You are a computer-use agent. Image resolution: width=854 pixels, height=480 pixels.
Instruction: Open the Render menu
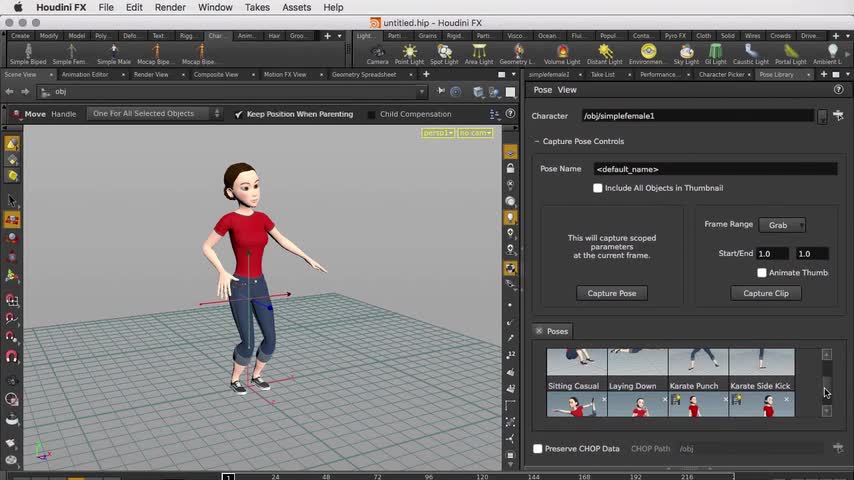coord(170,7)
